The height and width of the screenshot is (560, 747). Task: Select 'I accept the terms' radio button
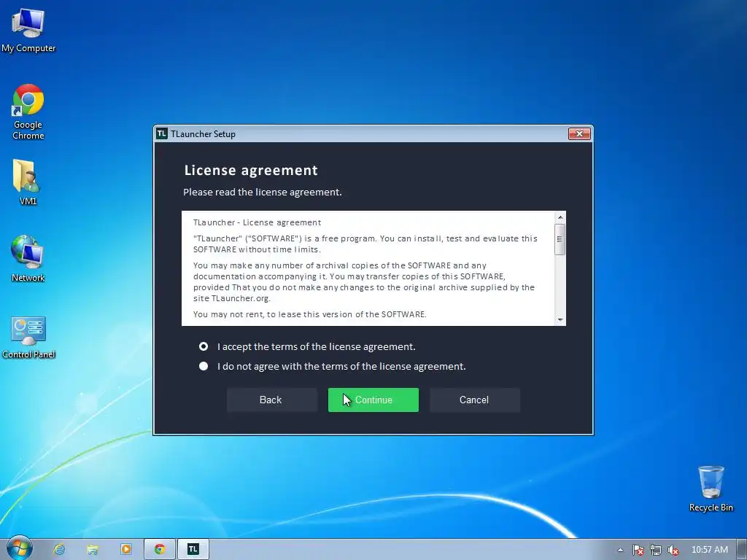click(204, 346)
